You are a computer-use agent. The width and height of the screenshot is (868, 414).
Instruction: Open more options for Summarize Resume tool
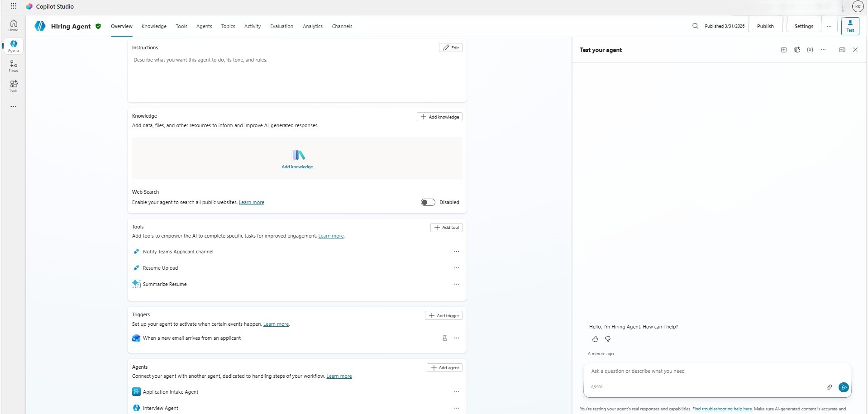[457, 284]
